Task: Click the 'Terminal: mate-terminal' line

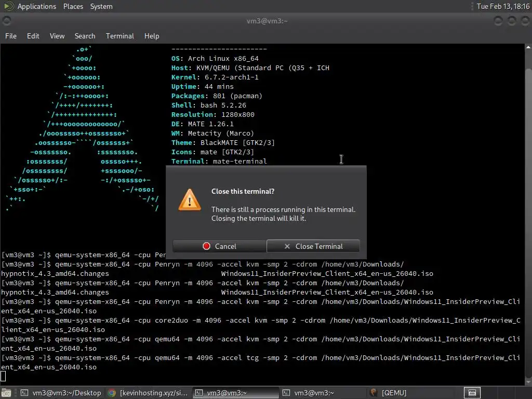Action: tap(219, 162)
